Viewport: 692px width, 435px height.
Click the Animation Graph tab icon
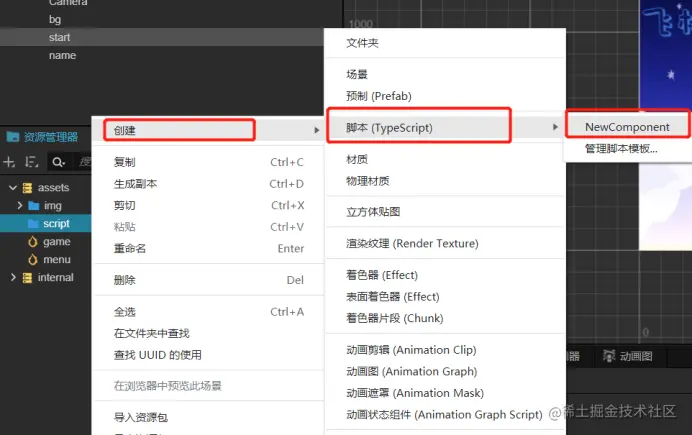tap(609, 356)
